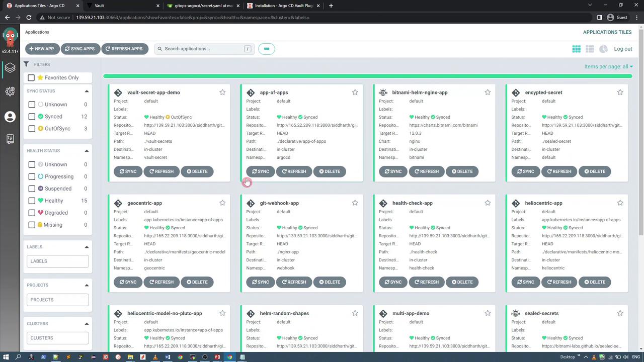Open a new browser tab with plus icon
The image size is (644, 362).
331,6
